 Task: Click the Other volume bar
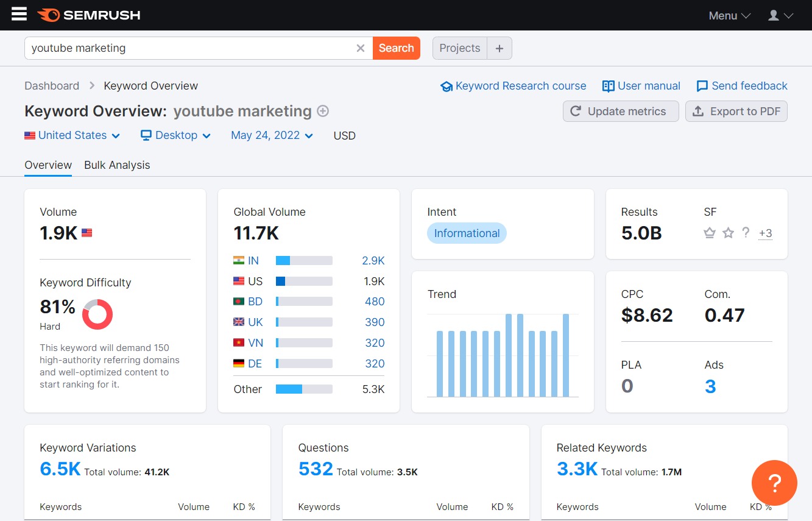pyautogui.click(x=304, y=389)
